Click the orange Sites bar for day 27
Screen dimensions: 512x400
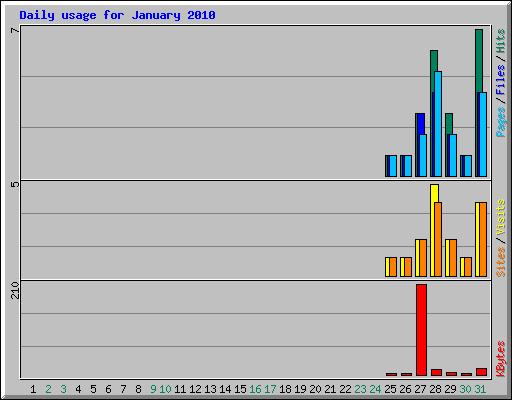pyautogui.click(x=423, y=258)
